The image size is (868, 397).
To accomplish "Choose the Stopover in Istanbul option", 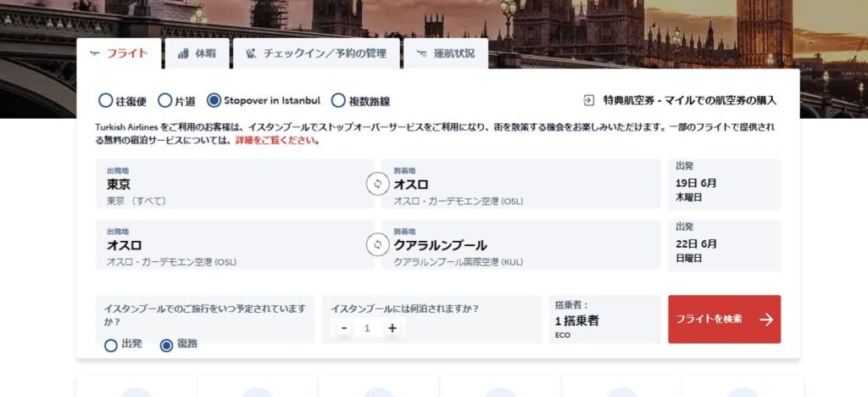I will click(214, 101).
